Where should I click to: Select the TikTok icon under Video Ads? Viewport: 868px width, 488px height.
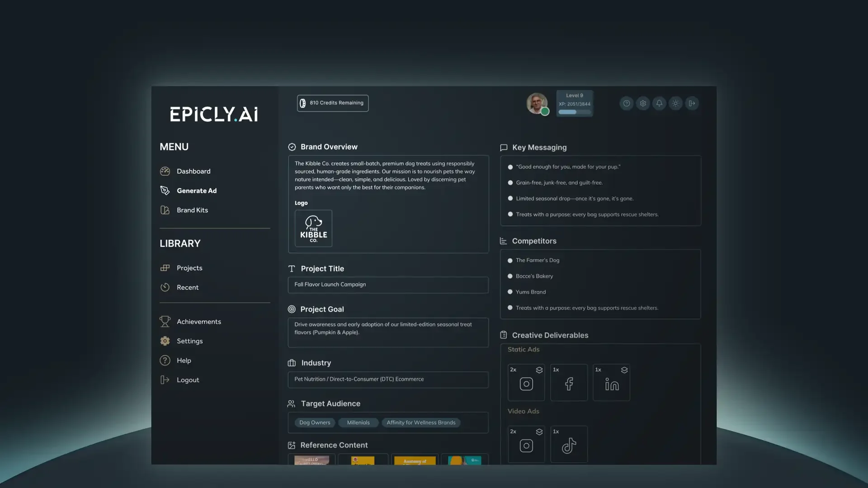(569, 446)
